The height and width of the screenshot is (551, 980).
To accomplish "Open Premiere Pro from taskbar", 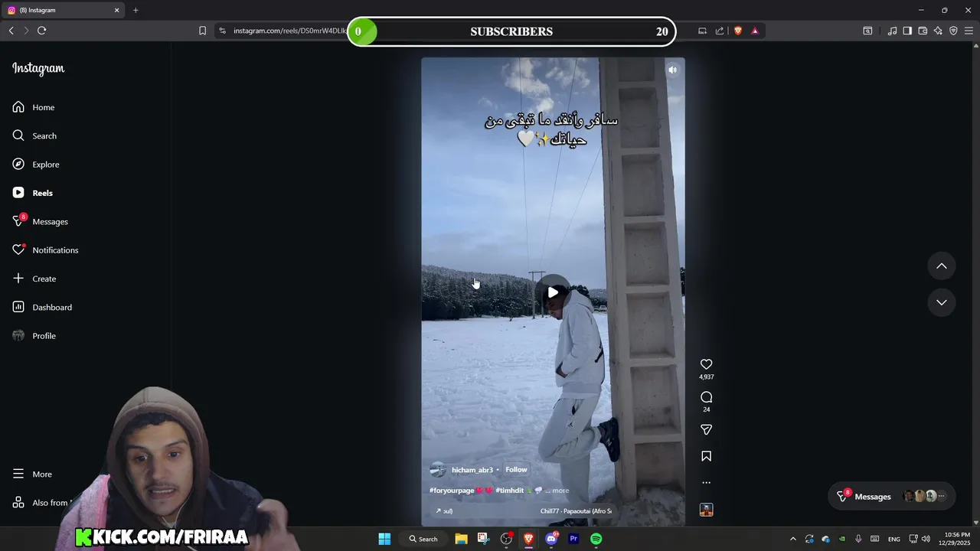I will click(x=573, y=539).
